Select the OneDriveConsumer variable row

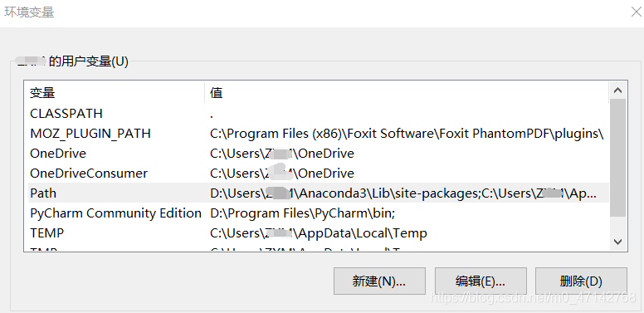click(317, 173)
